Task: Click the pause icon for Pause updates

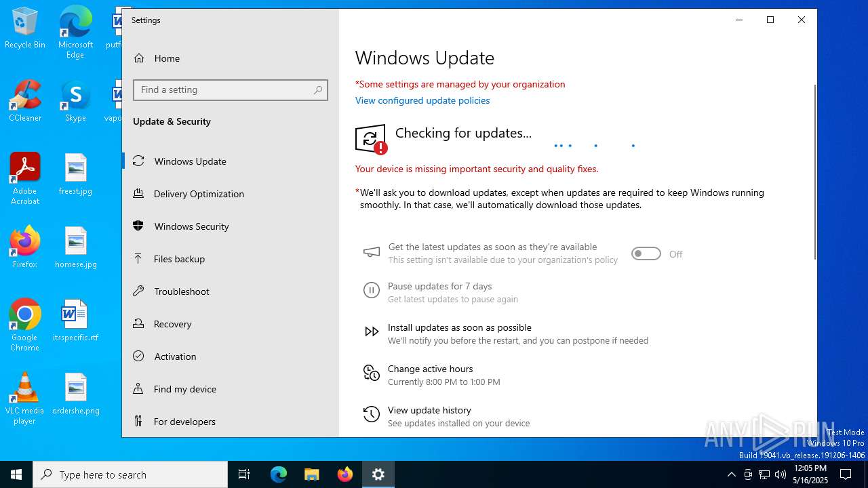Action: click(372, 291)
